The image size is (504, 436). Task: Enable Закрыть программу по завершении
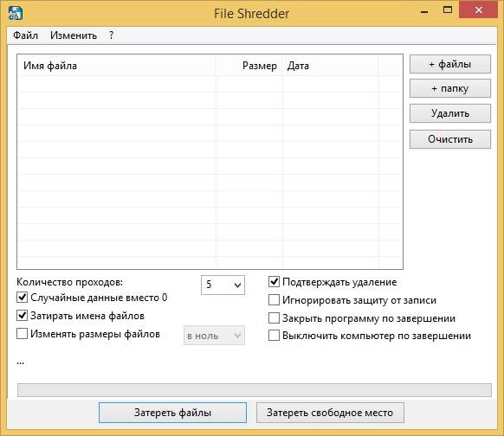[x=274, y=318]
